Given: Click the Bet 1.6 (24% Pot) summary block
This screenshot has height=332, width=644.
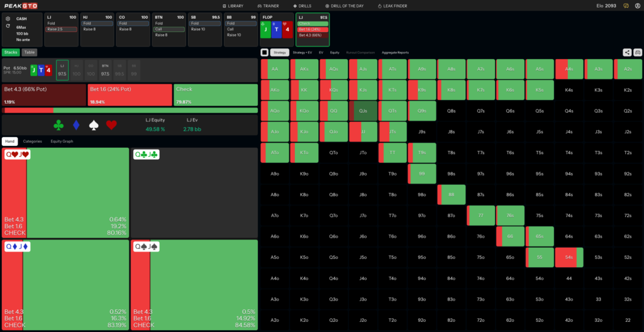Looking at the screenshot, I should click(130, 95).
